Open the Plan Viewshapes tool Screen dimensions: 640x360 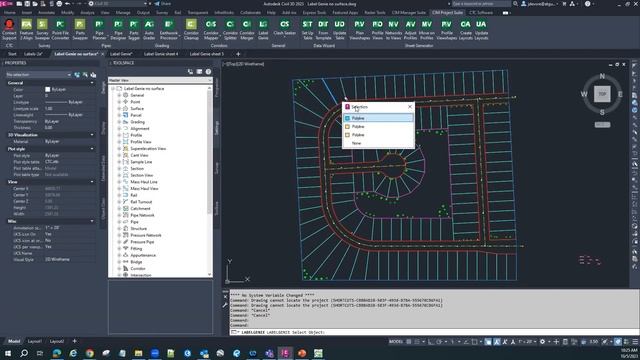359,29
